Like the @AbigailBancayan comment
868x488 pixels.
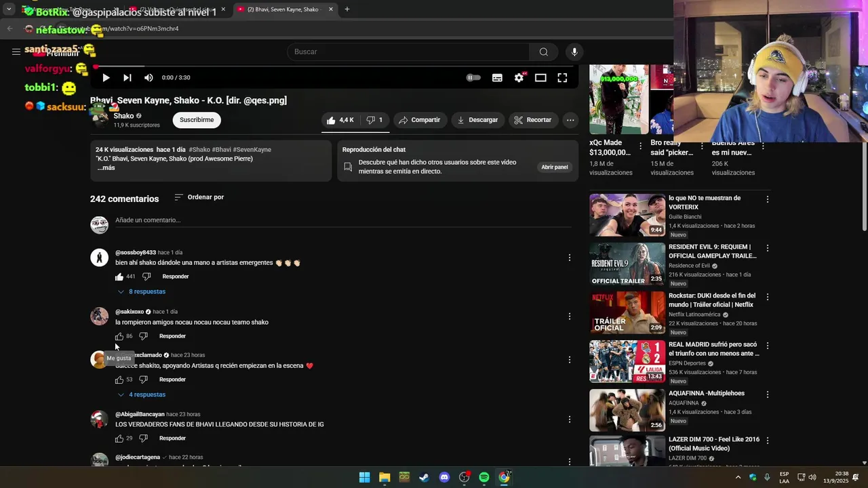(119, 439)
